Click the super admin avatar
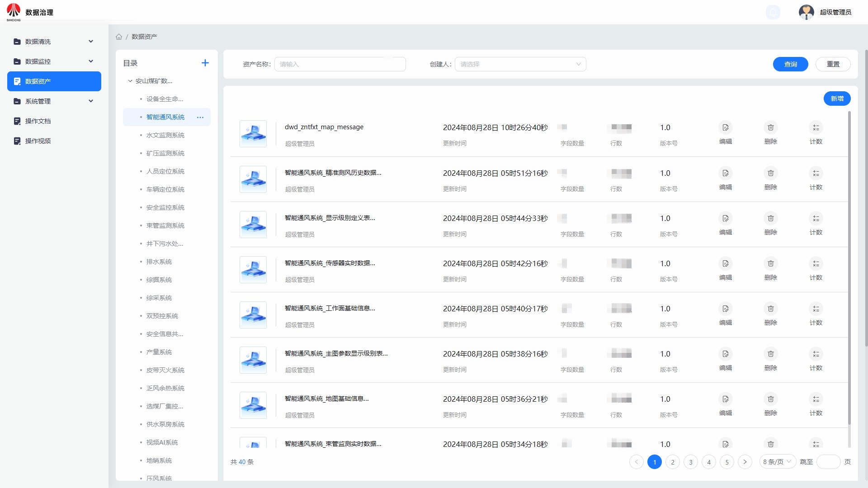The image size is (868, 488). [x=806, y=12]
